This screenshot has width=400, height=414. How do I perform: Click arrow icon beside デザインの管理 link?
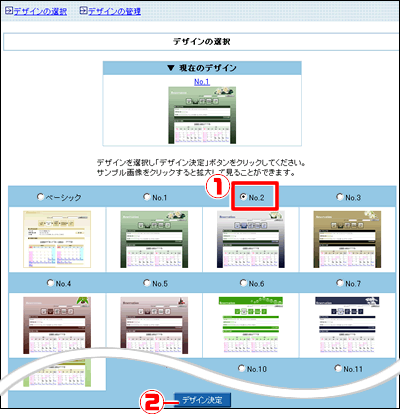[83, 11]
